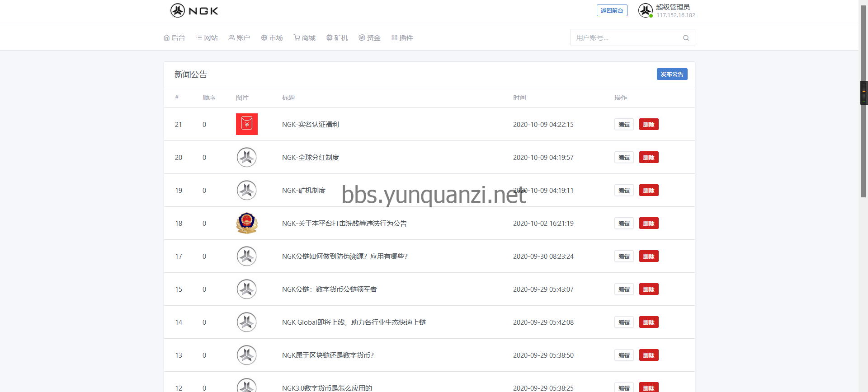The image size is (868, 392).
Task: Click 返回前台 button
Action: click(612, 11)
